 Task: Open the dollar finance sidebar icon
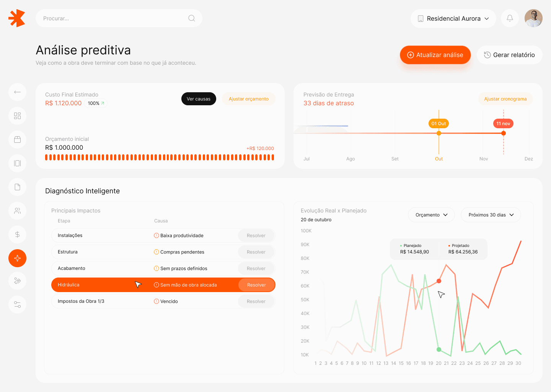pos(17,234)
